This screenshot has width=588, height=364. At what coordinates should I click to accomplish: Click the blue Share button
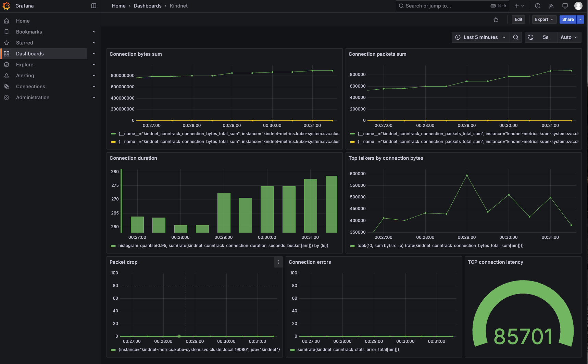(567, 19)
